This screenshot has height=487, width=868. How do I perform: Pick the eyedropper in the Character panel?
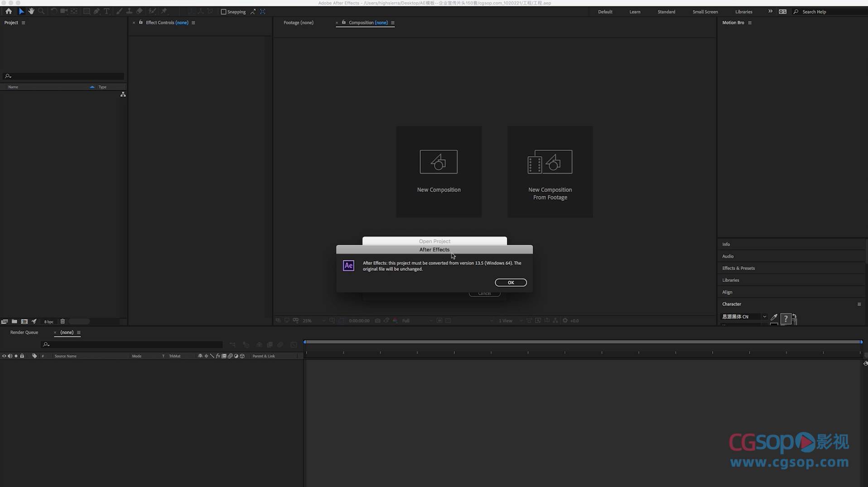(774, 317)
